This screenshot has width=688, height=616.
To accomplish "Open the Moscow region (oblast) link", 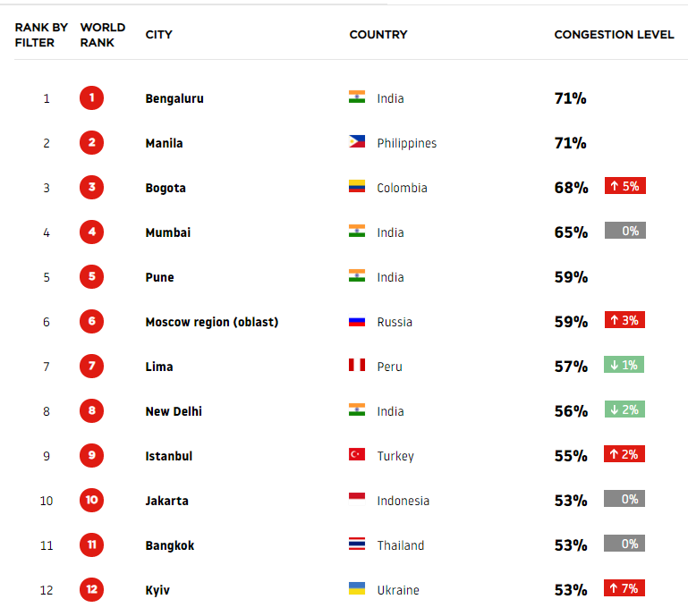I will click(212, 322).
